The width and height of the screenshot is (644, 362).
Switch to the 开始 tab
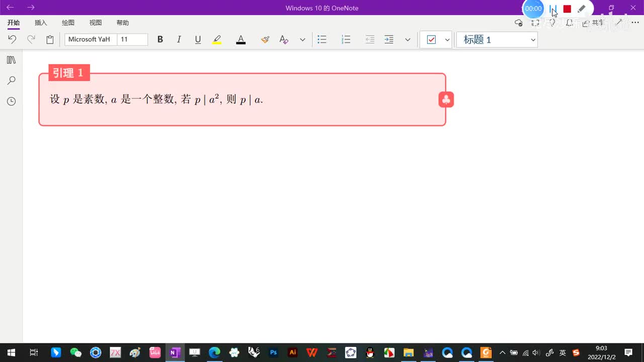(14, 23)
